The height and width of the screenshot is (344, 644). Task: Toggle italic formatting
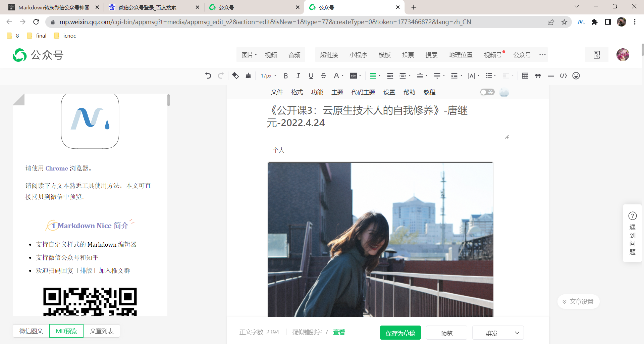[x=298, y=76]
